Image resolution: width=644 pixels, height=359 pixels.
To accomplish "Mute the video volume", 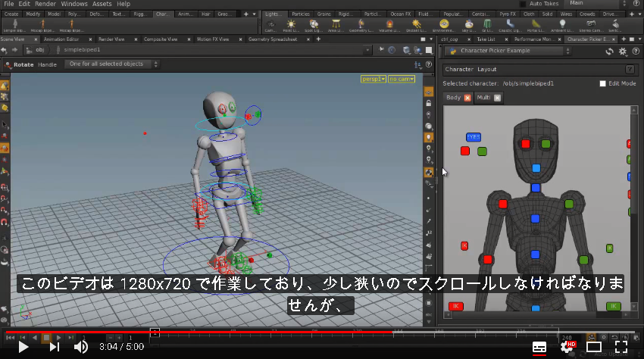I will (80, 347).
